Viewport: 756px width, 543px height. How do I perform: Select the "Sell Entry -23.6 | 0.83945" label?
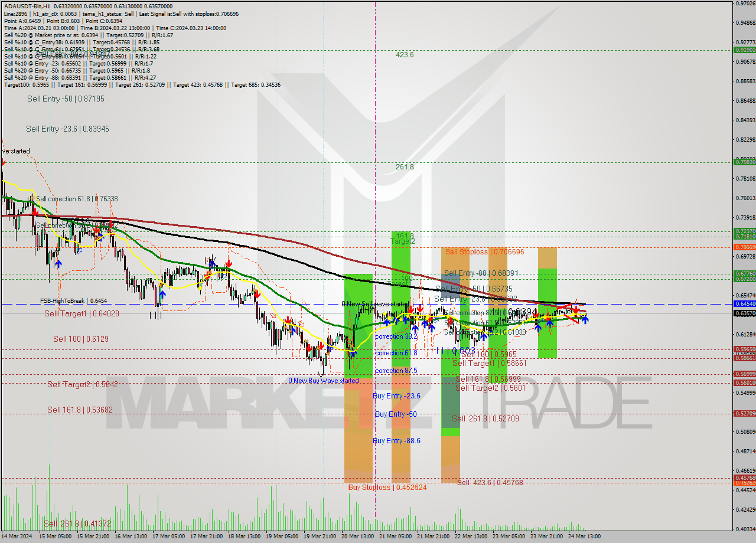[67, 129]
